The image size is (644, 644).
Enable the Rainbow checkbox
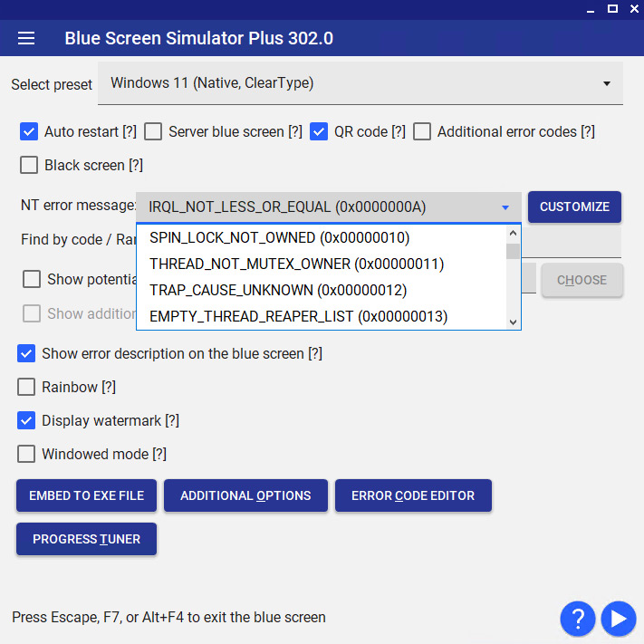(x=26, y=387)
